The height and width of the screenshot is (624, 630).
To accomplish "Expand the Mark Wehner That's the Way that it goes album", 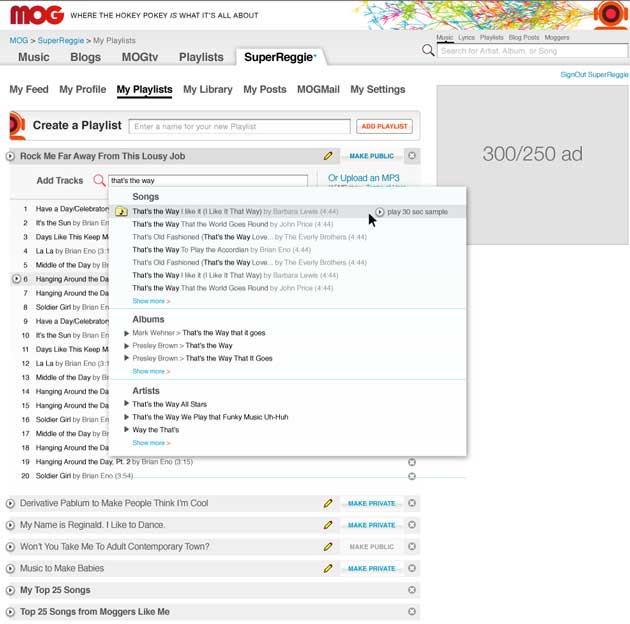I will click(x=126, y=333).
